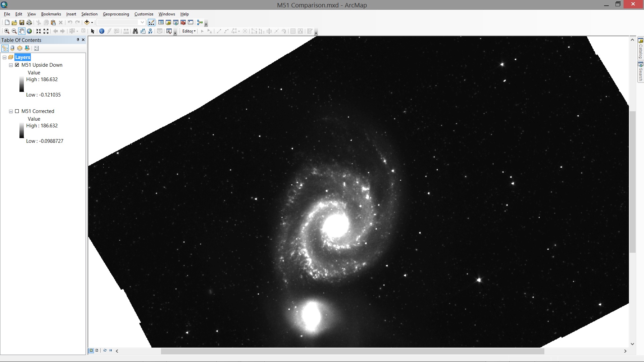Click the Full Extent globe icon
644x362 pixels.
(30, 31)
